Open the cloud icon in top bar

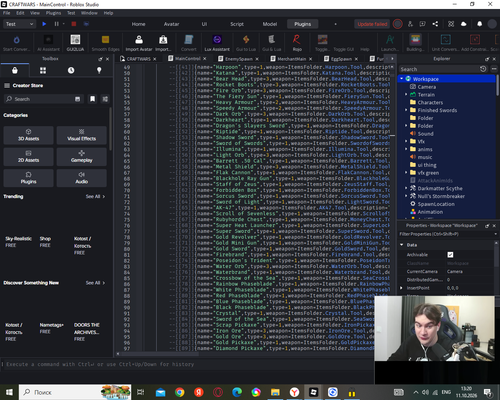point(463,24)
